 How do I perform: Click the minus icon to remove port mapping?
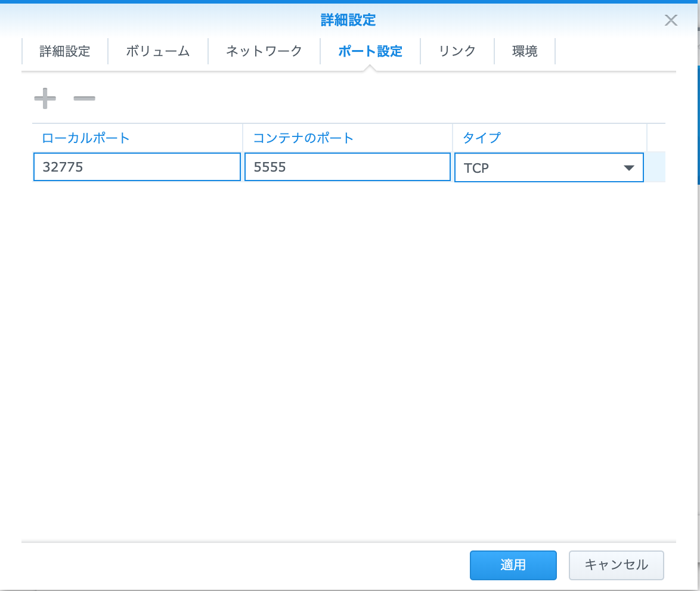[84, 98]
